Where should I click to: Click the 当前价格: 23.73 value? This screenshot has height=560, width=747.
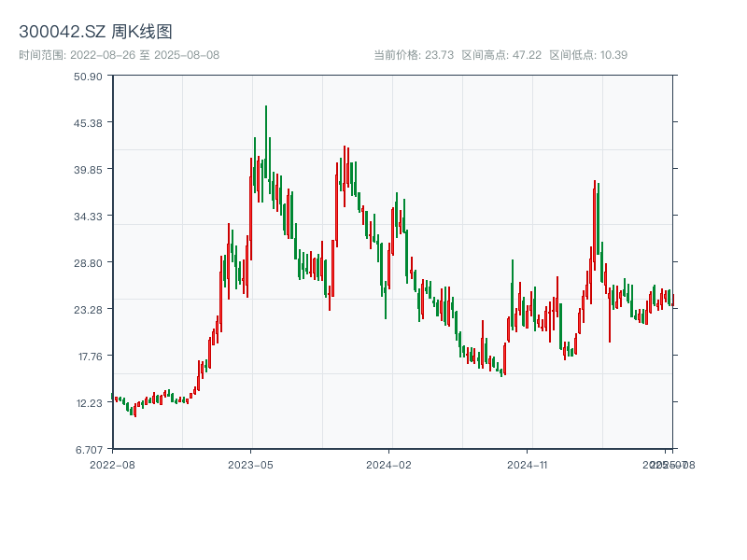pos(414,55)
